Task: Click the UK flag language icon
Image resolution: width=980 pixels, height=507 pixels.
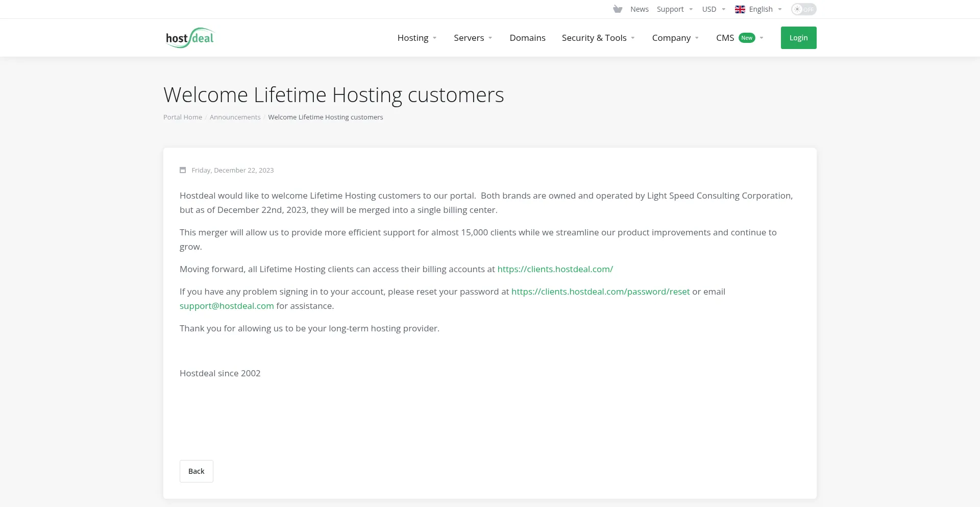Action: [740, 9]
